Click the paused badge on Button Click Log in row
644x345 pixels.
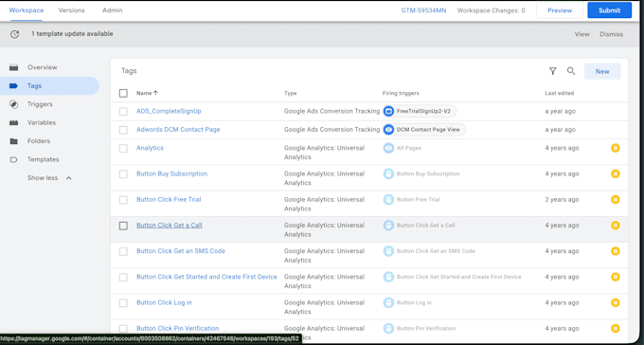[x=616, y=302]
